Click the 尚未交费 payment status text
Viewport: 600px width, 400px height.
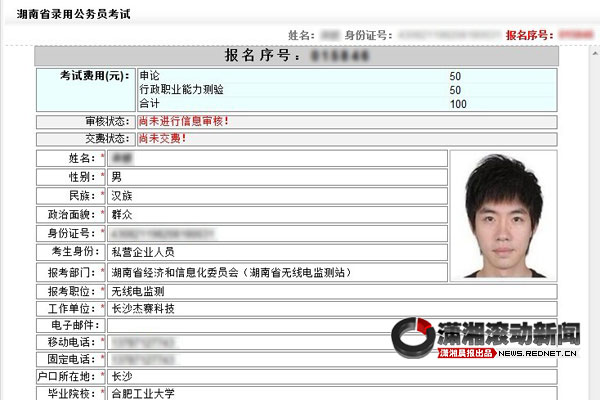point(162,138)
